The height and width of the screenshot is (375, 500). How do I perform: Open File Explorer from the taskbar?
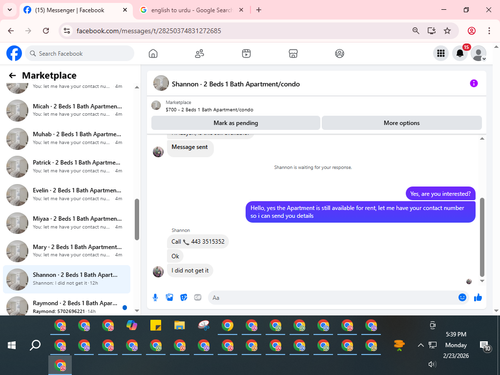tap(179, 325)
